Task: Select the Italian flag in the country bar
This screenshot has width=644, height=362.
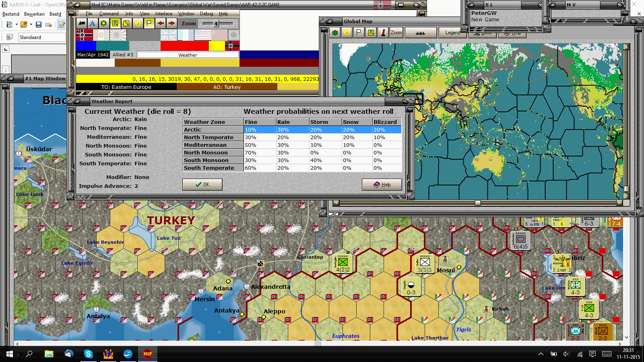Action: tap(101, 35)
